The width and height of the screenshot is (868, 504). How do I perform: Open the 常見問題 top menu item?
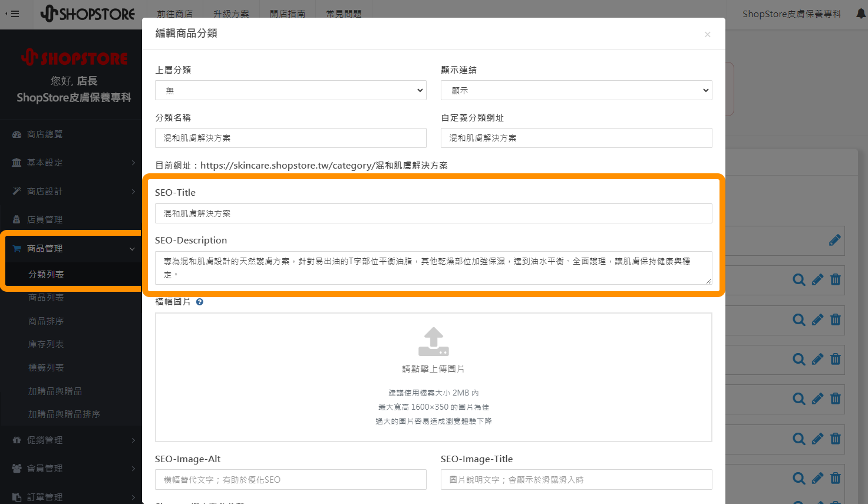[x=344, y=14]
